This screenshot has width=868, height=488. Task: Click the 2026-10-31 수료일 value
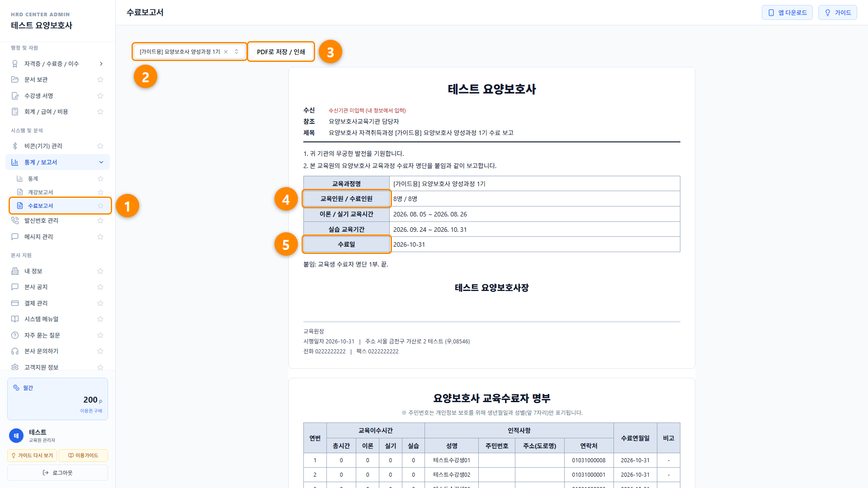[x=409, y=244]
